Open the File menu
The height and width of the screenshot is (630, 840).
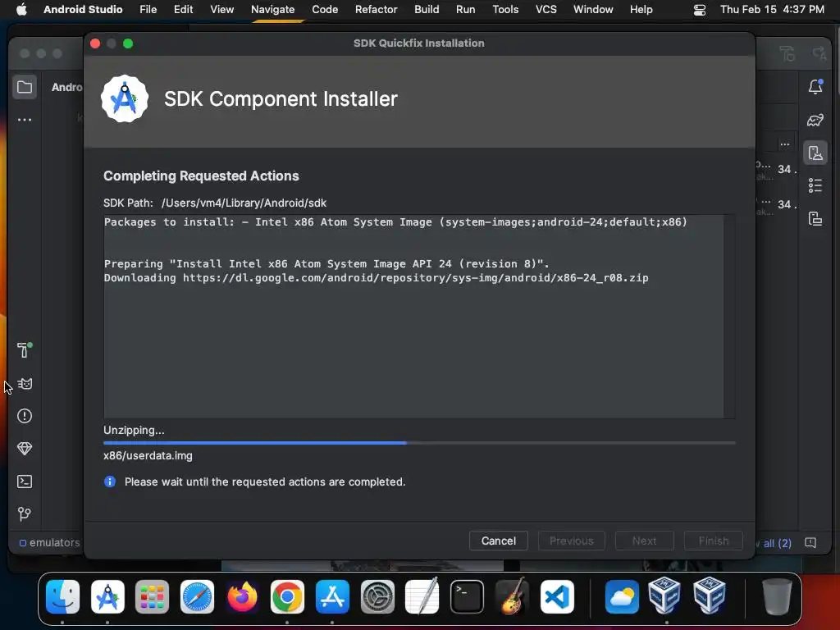(x=148, y=10)
